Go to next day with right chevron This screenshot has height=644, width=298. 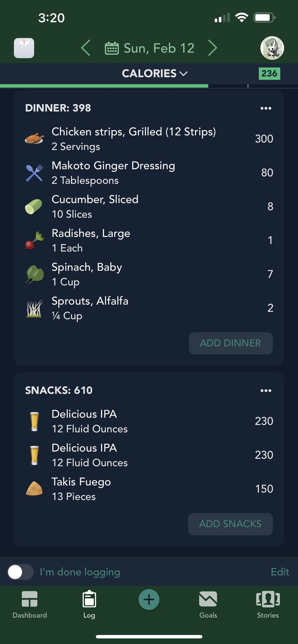(x=212, y=48)
